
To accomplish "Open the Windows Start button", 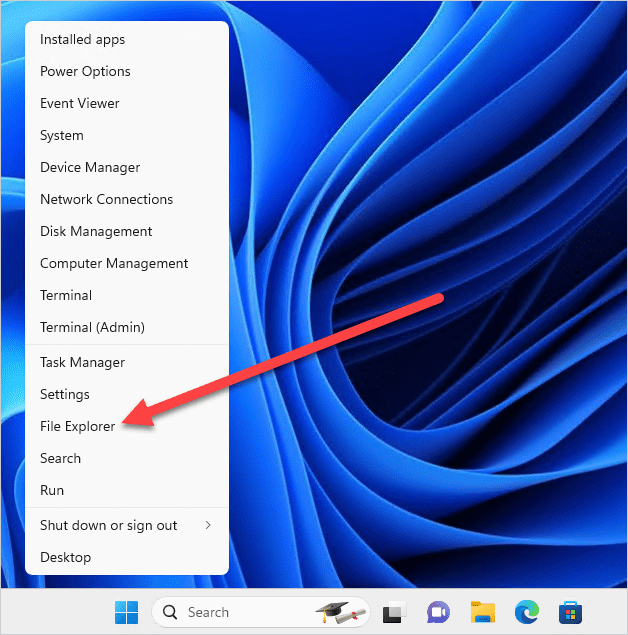I will (x=126, y=612).
